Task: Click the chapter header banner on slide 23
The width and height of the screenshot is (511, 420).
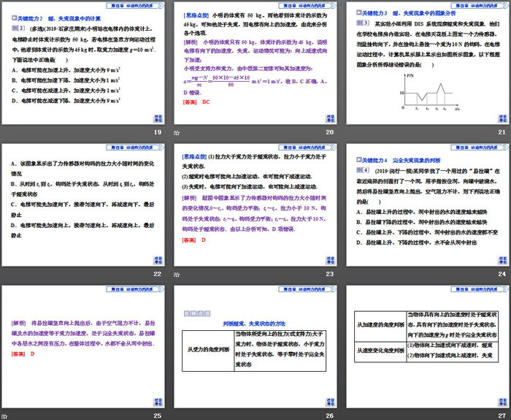Action: (x=307, y=148)
